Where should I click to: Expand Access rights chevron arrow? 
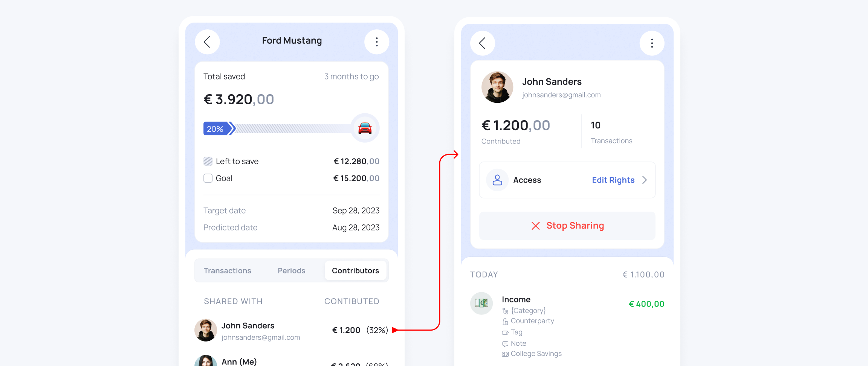[645, 180]
